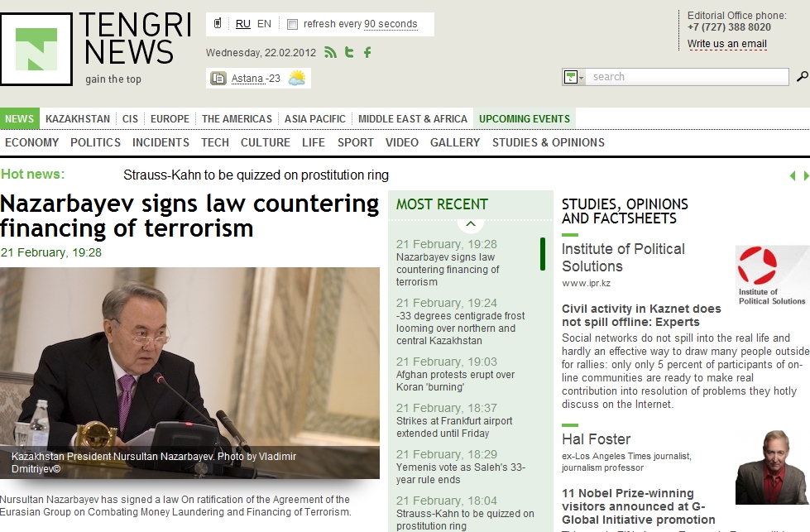Click the Tengri News logo

click(x=36, y=49)
